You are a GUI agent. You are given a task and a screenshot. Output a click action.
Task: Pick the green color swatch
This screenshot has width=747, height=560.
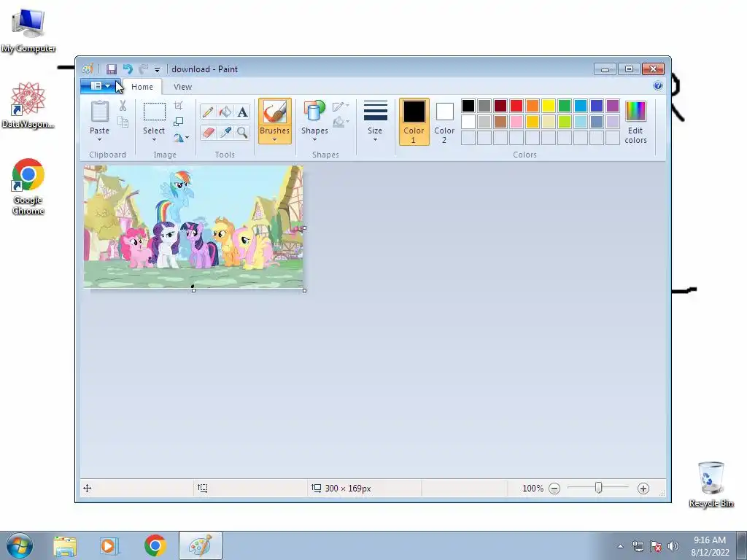[x=565, y=106]
